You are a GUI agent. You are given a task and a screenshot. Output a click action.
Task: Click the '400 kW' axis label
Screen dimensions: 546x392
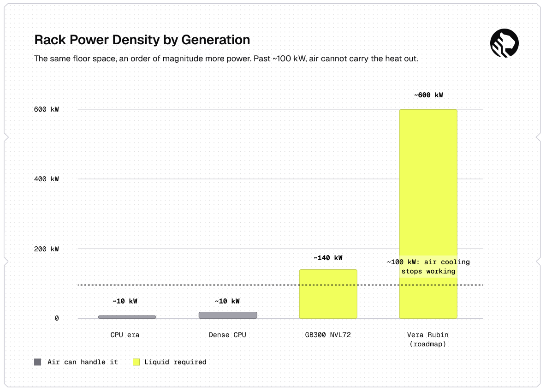pos(46,179)
